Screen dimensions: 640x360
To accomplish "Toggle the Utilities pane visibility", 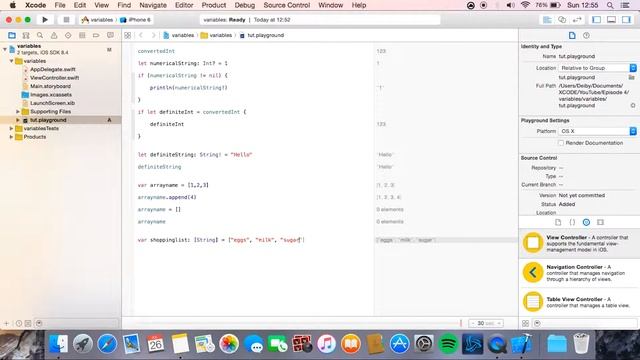I will 627,20.
